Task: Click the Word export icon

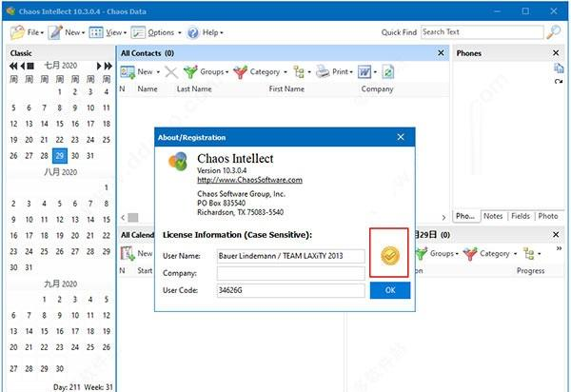Action: 364,72
